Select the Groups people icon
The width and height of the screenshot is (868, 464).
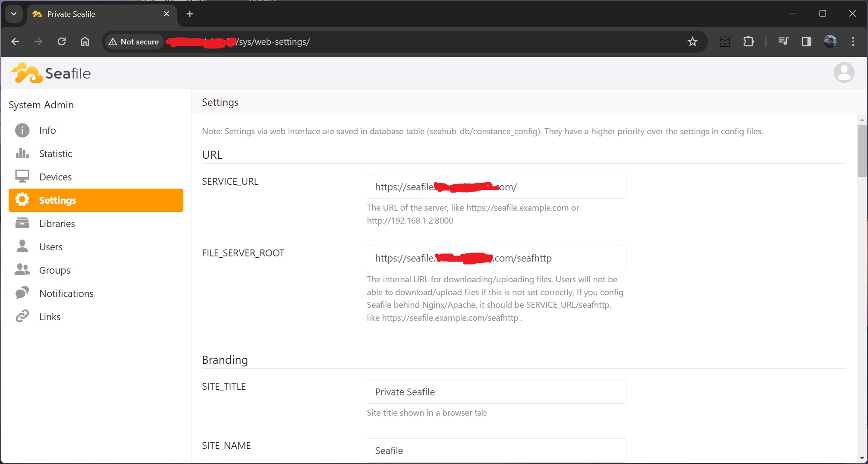[22, 270]
